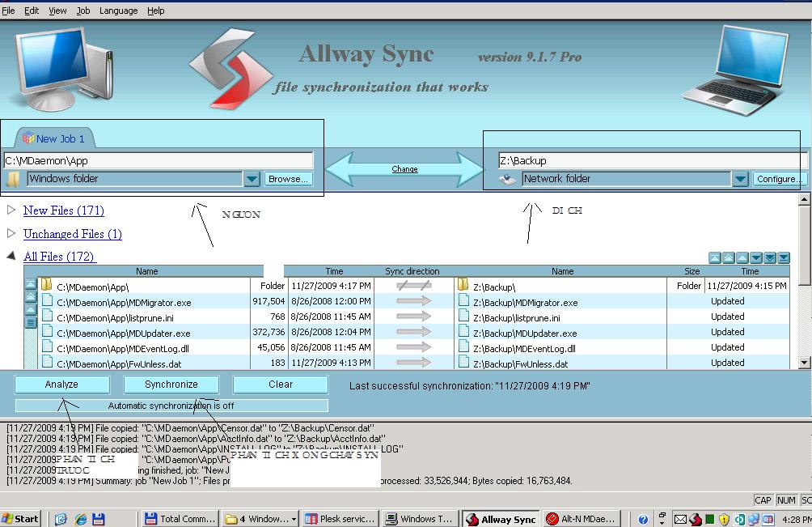Click the blue help question mark in taskbar
The image size is (812, 527).
[643, 519]
